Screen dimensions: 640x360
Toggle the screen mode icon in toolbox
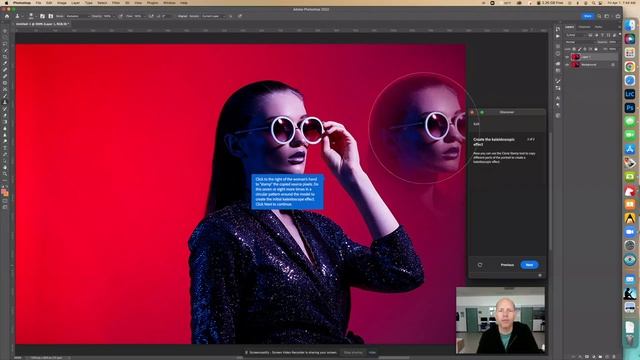[x=5, y=207]
